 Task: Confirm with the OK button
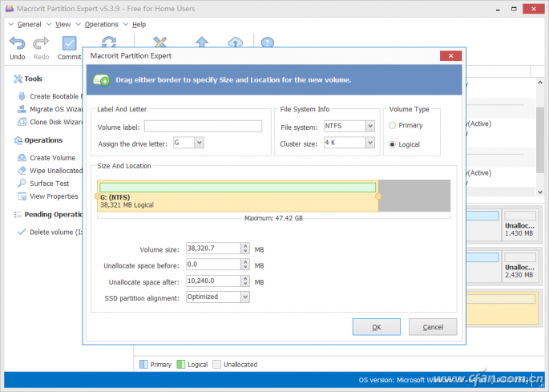tap(377, 327)
